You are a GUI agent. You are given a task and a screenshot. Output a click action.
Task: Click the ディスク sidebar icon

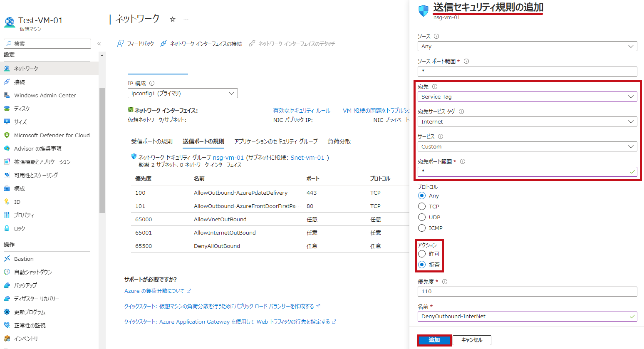(7, 109)
